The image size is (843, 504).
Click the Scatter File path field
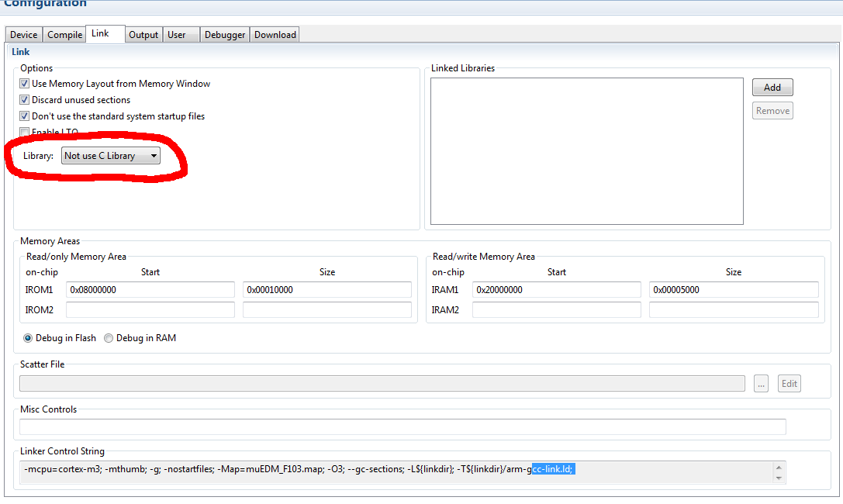382,384
